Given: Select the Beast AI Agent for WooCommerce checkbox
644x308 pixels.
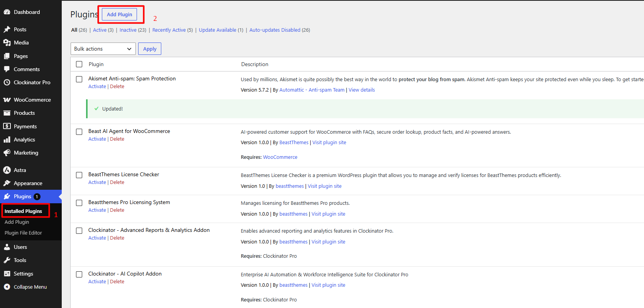Looking at the screenshot, I should 79,132.
